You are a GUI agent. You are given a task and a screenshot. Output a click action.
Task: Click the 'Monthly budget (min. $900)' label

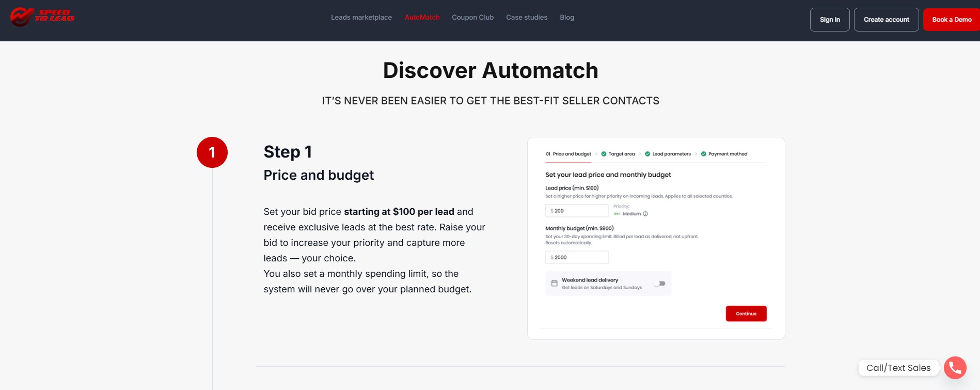(579, 228)
